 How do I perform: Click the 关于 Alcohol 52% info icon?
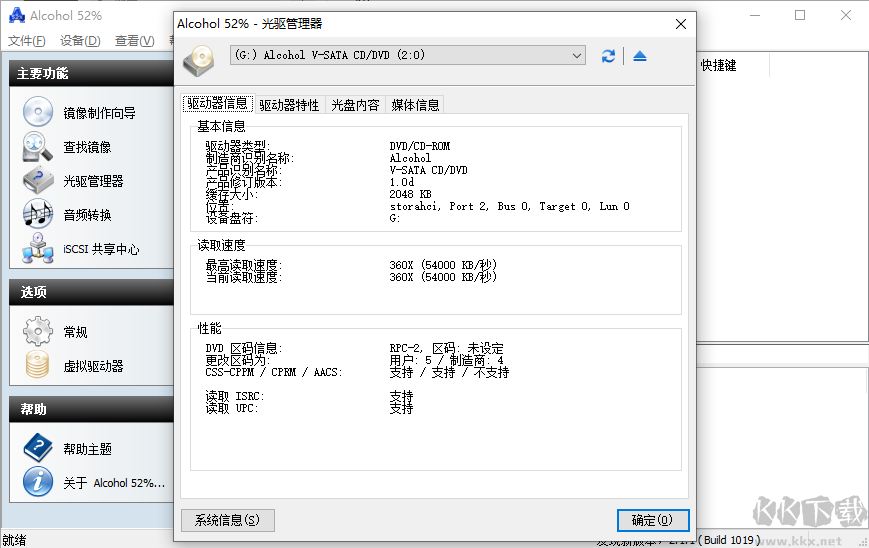click(x=37, y=482)
